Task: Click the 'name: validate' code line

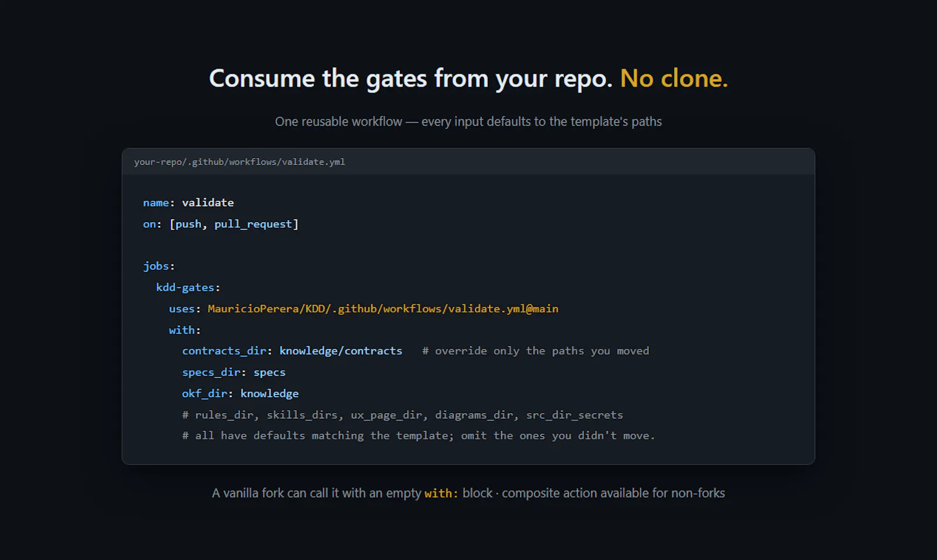Action: click(189, 202)
